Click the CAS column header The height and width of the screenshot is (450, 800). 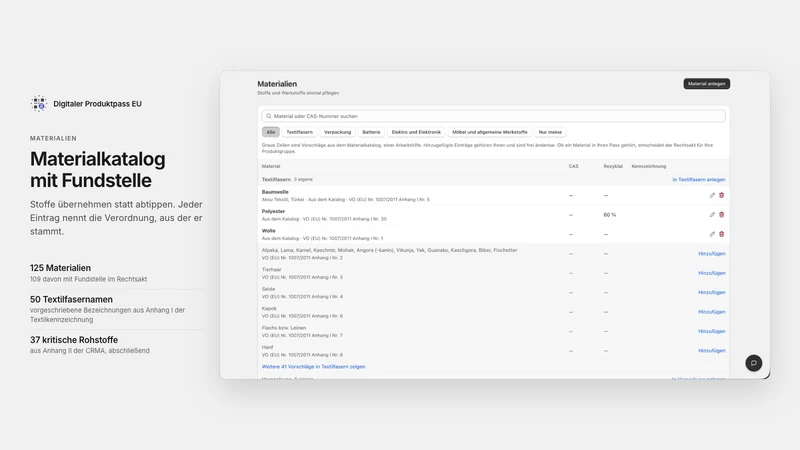click(573, 166)
